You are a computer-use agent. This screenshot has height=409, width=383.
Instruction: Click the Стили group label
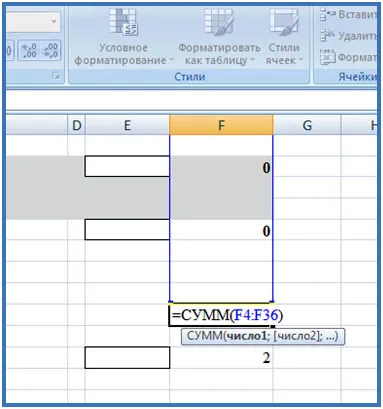tap(190, 77)
